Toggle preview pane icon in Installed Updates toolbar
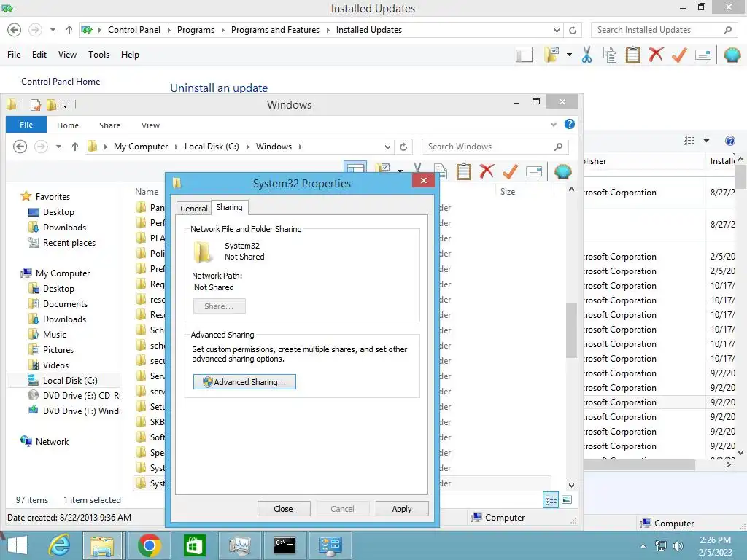The width and height of the screenshot is (747, 560). tap(524, 55)
